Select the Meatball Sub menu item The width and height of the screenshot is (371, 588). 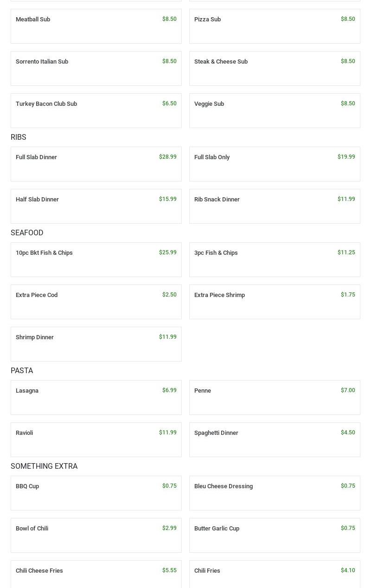pos(96,26)
